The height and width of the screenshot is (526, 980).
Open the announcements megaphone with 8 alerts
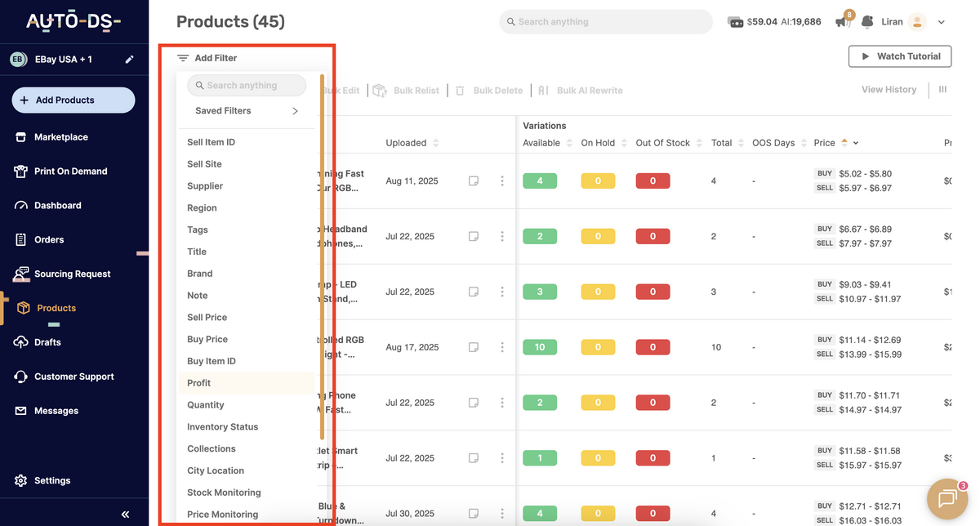840,22
